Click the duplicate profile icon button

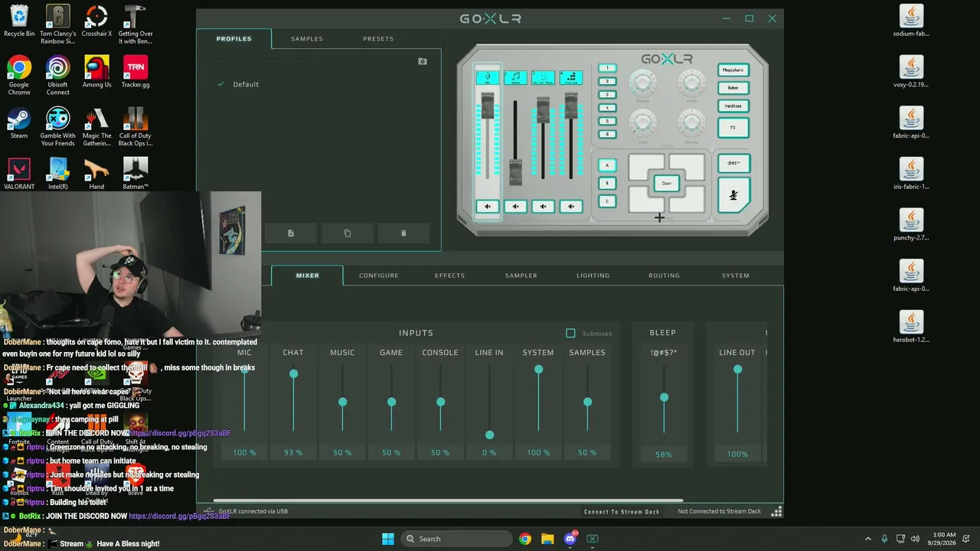[348, 233]
